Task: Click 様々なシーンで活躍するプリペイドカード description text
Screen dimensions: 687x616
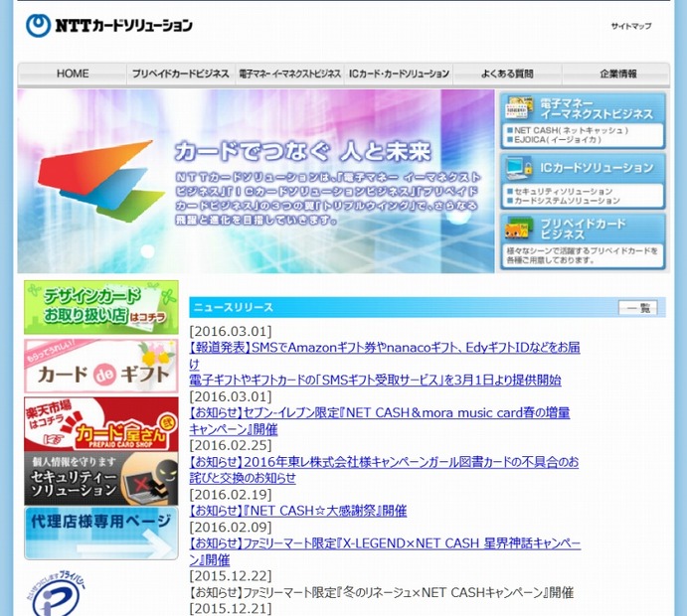Action: pyautogui.click(x=582, y=255)
